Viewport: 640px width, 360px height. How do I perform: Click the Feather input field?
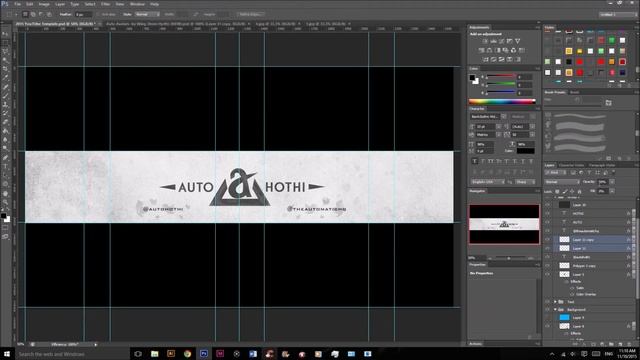84,14
